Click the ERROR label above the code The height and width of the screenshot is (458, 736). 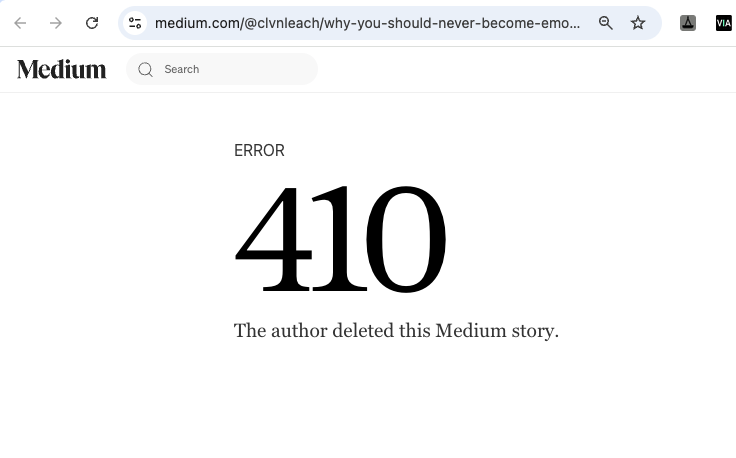tap(259, 151)
